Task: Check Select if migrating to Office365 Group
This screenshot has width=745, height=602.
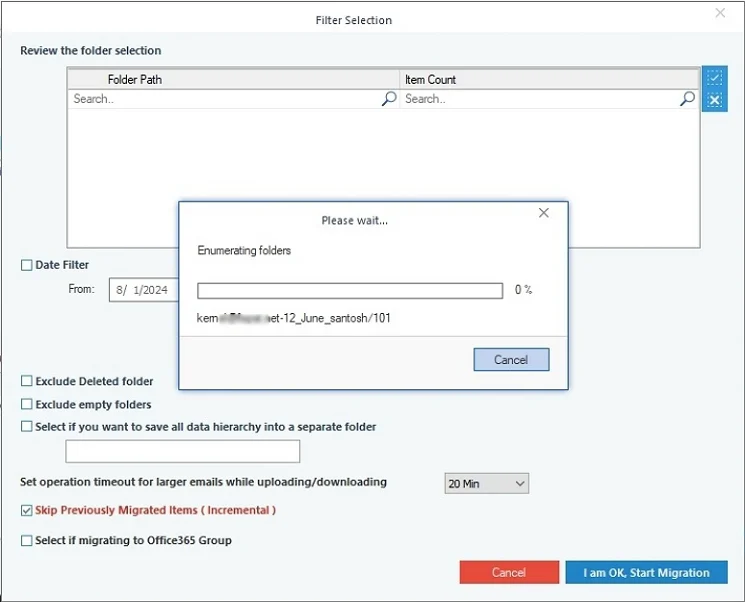Action: 27,540
